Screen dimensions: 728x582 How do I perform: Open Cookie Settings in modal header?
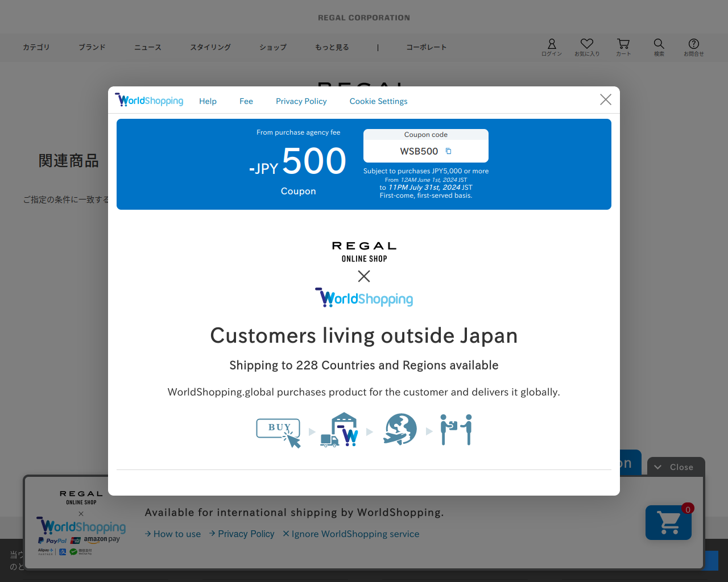click(x=378, y=101)
